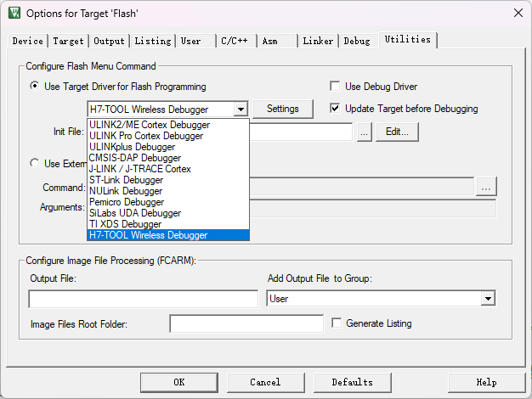
Task: Click the Output File input field
Action: point(143,299)
